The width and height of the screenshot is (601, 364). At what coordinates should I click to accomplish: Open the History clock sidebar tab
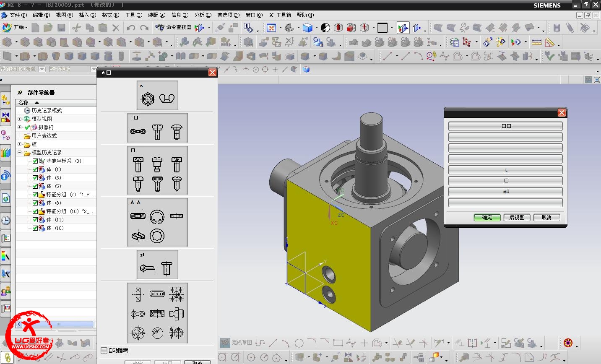5,220
